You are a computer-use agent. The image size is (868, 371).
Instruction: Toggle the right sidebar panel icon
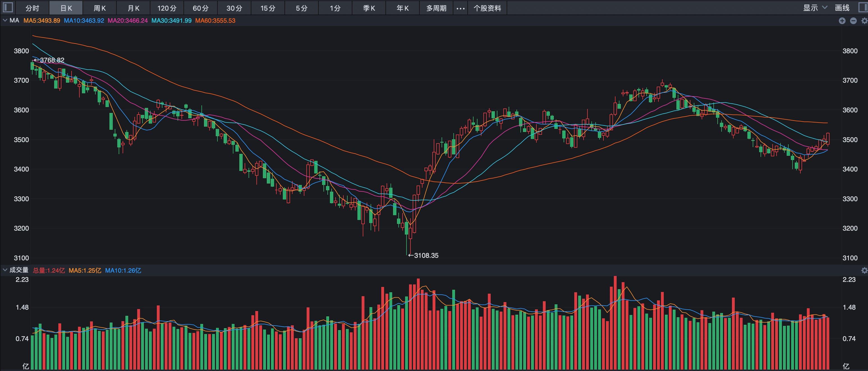click(x=863, y=7)
